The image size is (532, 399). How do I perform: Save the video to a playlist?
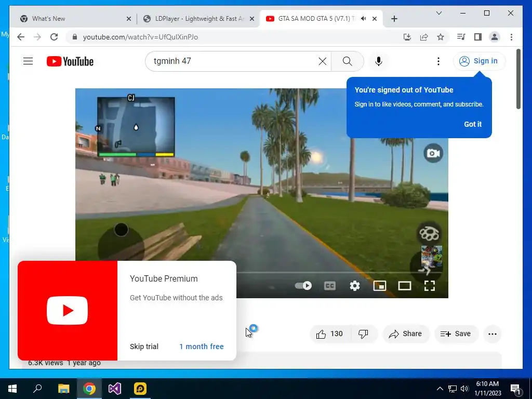coord(456,334)
